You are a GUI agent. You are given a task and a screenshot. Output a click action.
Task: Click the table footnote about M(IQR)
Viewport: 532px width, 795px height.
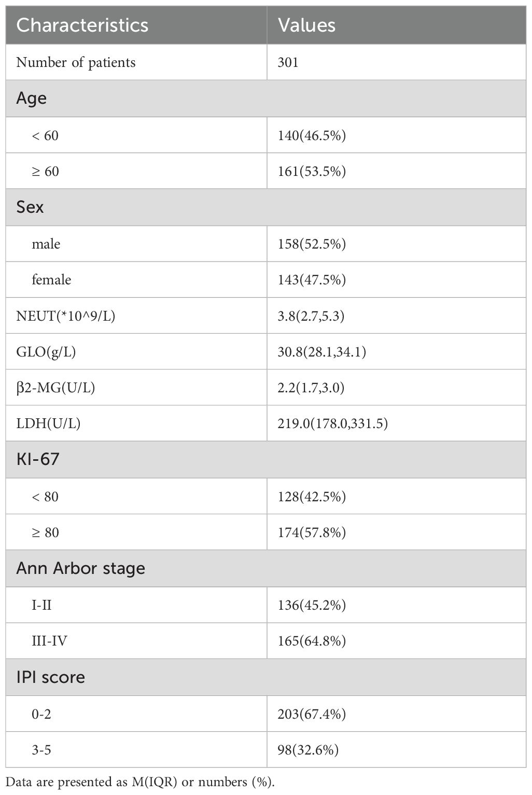[139, 783]
